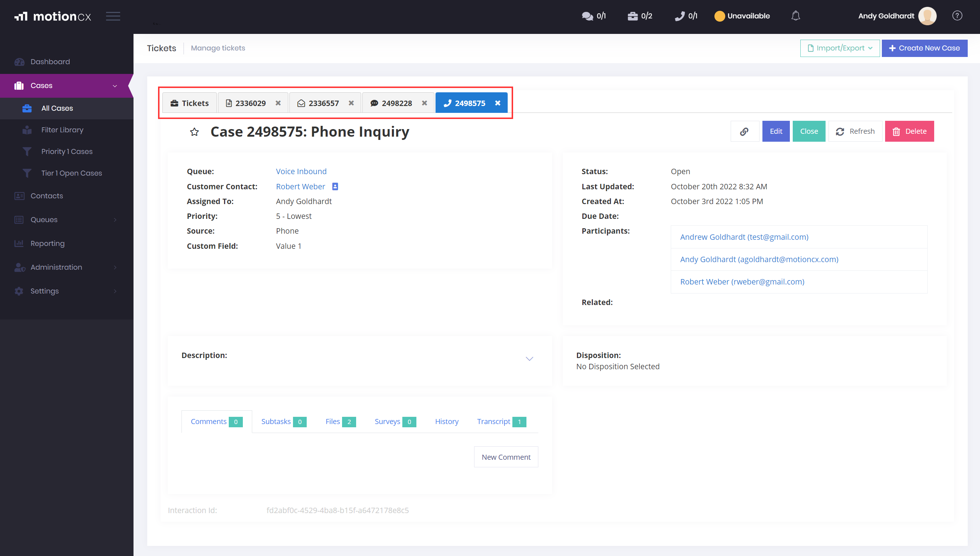Open Priority 1 Cases filter
The width and height of the screenshot is (980, 556).
66,151
